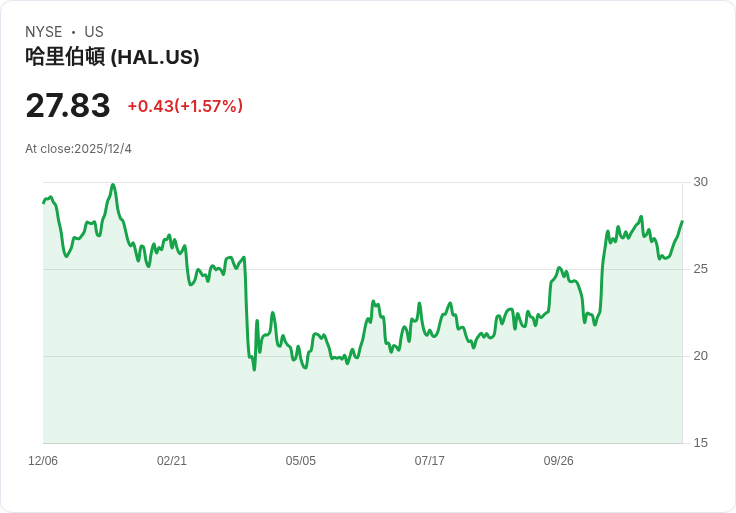Click the sharp price drop in the chart
Image resolution: width=736 pixels, height=513 pixels.
(246, 310)
